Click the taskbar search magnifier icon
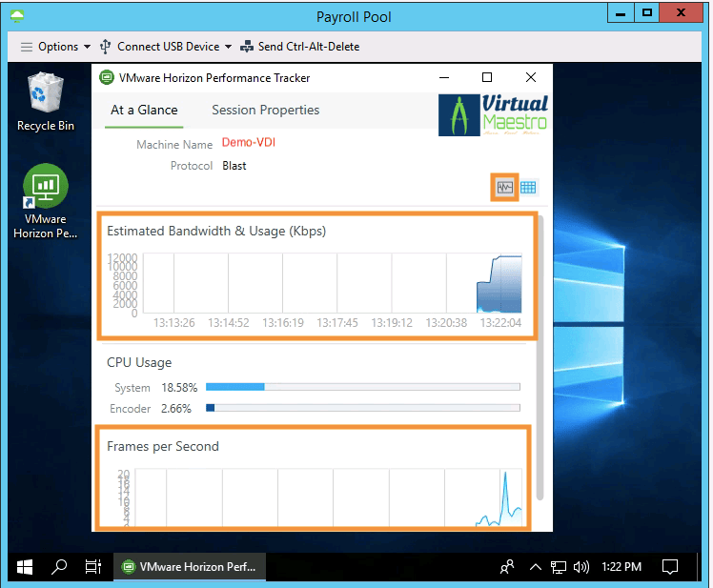713x588 pixels. pyautogui.click(x=59, y=566)
